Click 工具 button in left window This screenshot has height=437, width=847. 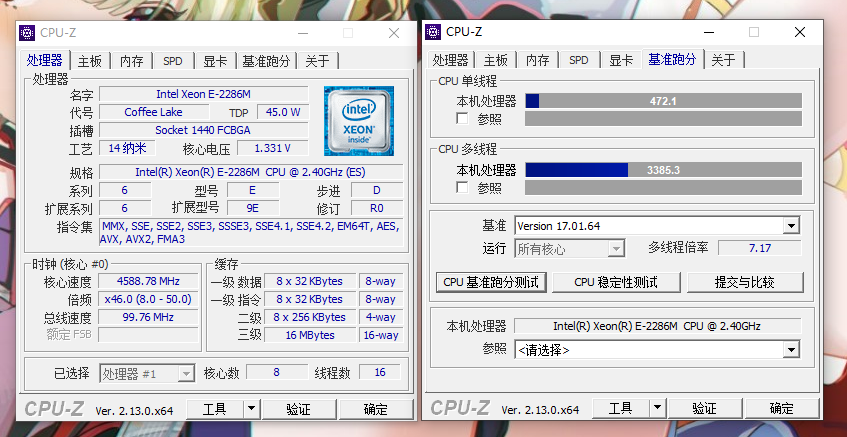click(214, 409)
